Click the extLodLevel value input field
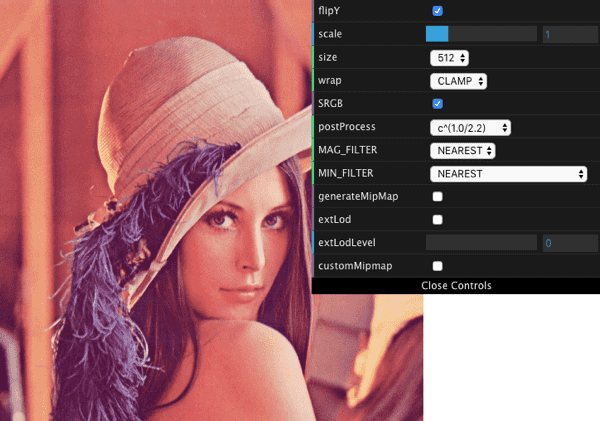This screenshot has height=421, width=600. [570, 243]
